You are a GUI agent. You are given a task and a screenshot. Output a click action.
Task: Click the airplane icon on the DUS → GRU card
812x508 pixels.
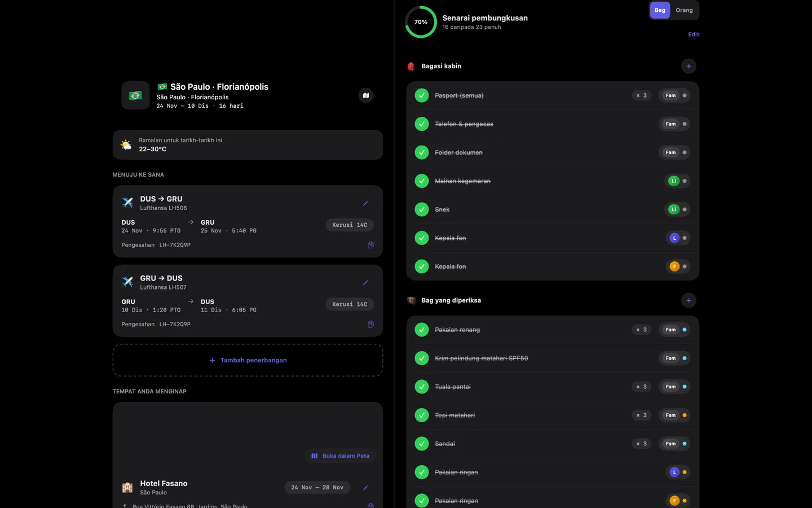[x=127, y=203]
